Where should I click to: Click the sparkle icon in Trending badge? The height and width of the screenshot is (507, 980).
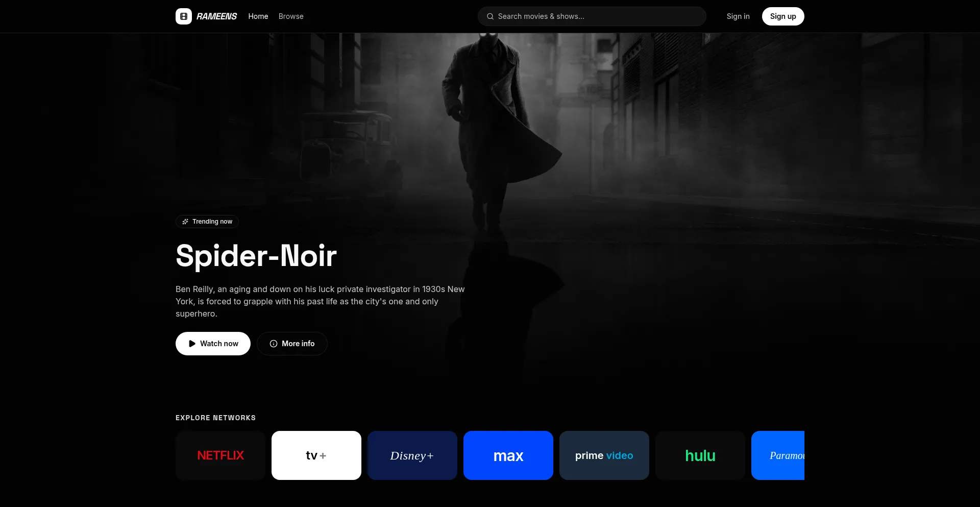185,222
